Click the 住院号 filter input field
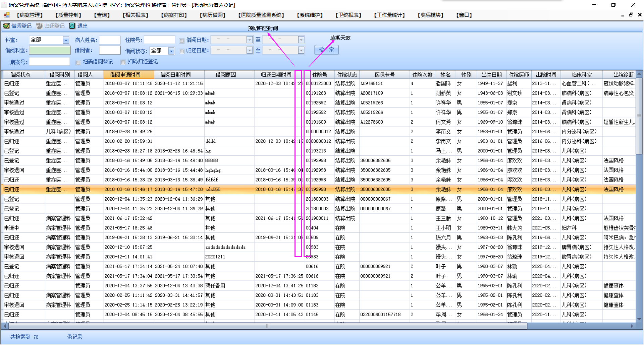 click(160, 40)
